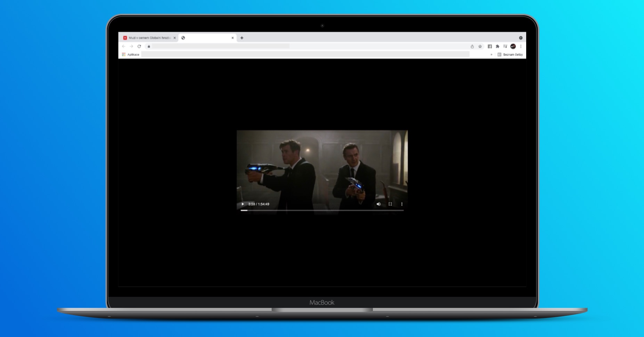The image size is (644, 337).
Task: Share this page from the address bar
Action: pyautogui.click(x=472, y=46)
